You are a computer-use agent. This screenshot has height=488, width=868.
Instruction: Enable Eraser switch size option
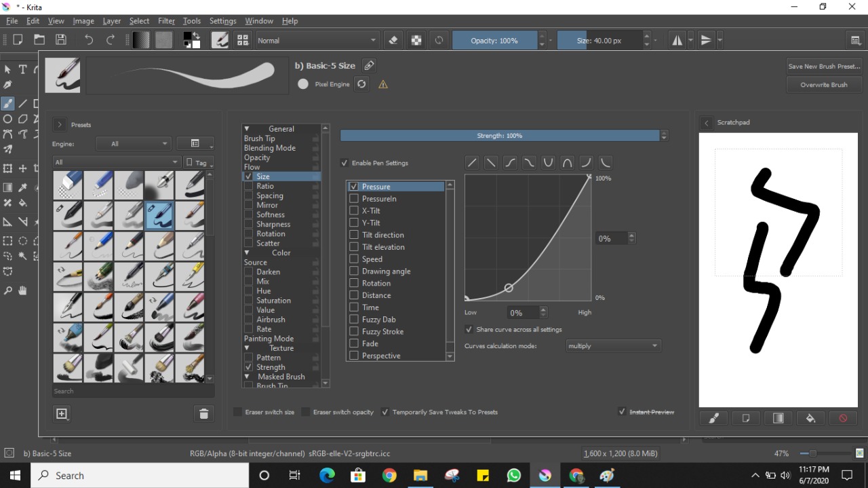click(x=237, y=412)
